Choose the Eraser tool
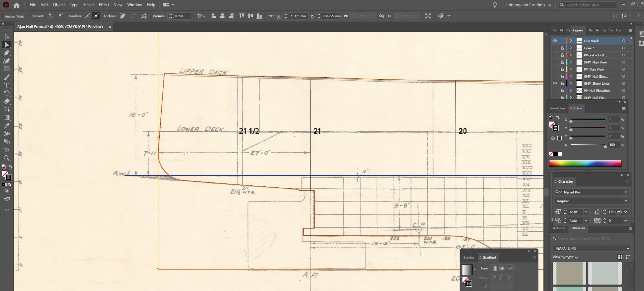Screen dimensions: 644x291 click(x=7, y=101)
